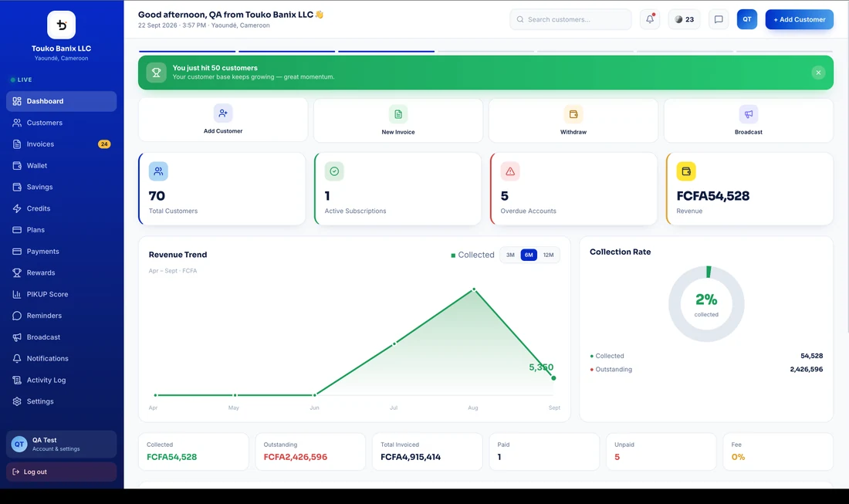The width and height of the screenshot is (849, 504).
Task: Click the Activity Log sidebar icon
Action: 17,380
